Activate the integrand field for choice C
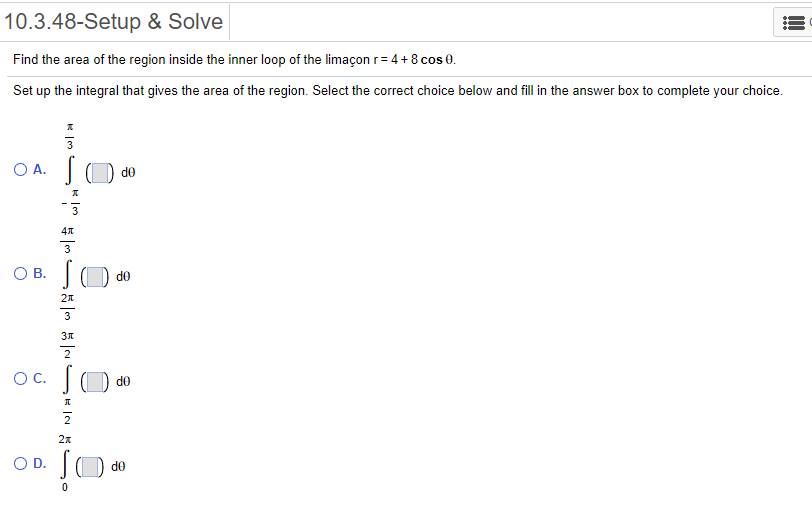This screenshot has height=529, width=812. click(x=94, y=380)
